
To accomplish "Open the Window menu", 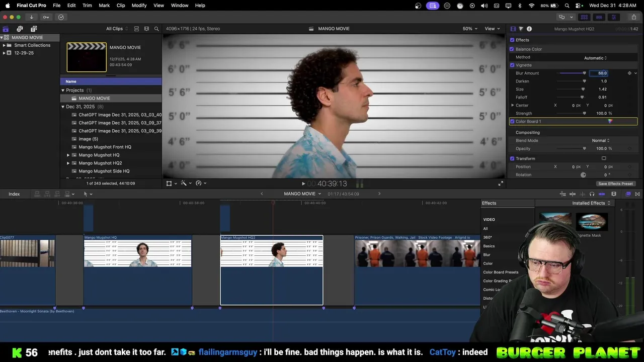I will (180, 6).
